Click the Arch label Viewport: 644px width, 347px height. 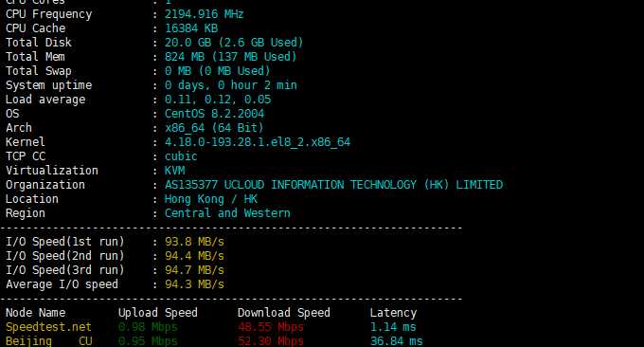coord(19,128)
